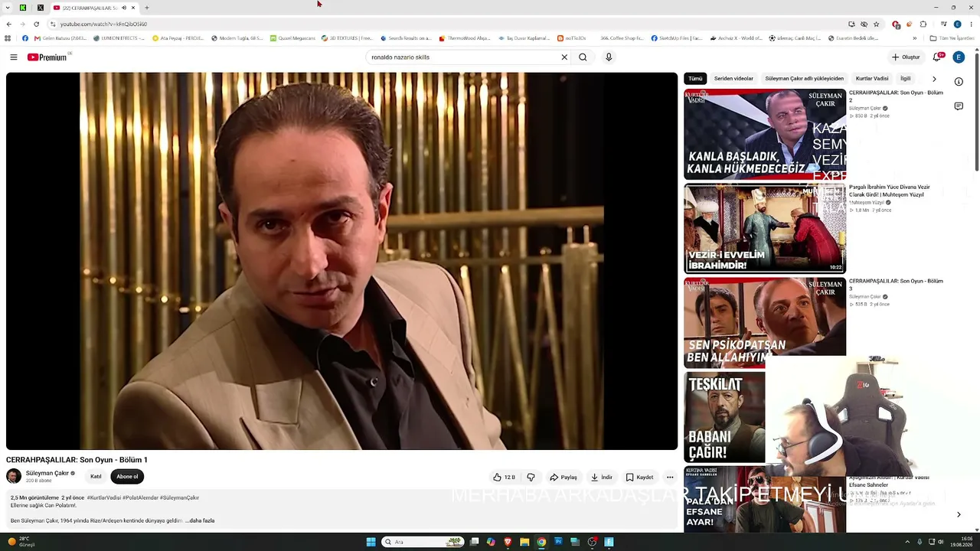
Task: Open the Windows Start menu
Action: click(371, 542)
